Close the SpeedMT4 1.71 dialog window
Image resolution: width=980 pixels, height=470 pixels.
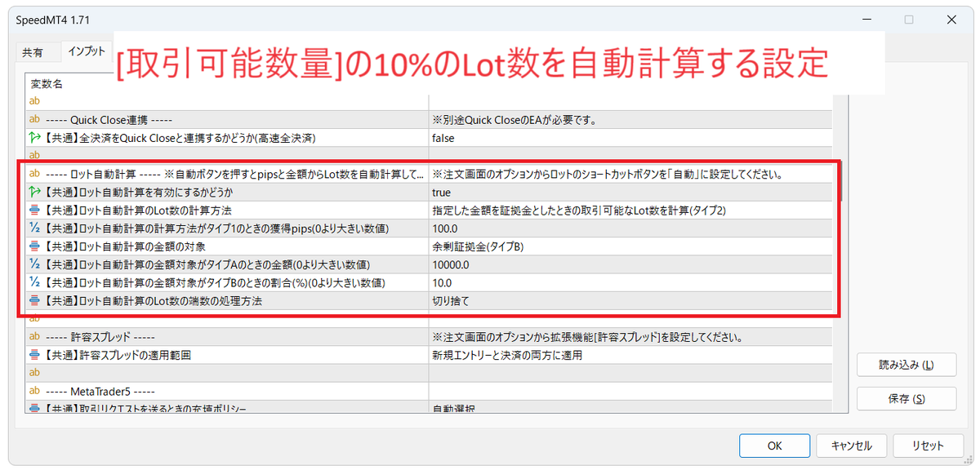tap(953, 19)
